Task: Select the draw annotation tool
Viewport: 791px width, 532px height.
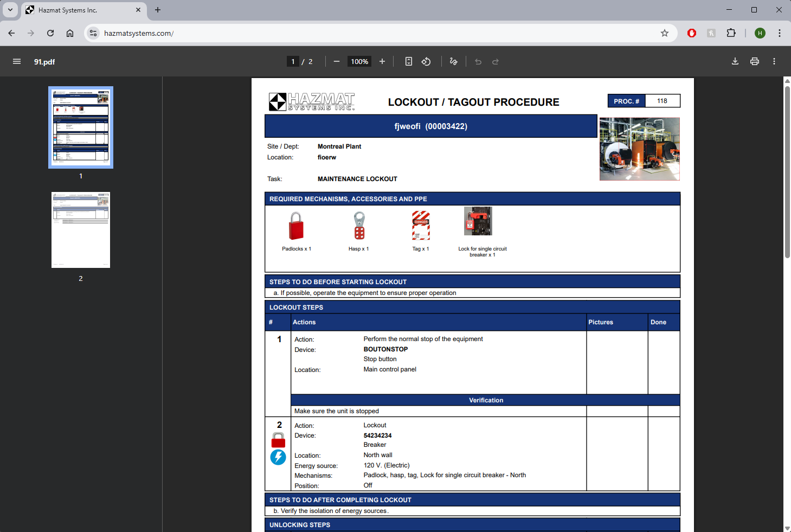Action: [454, 61]
